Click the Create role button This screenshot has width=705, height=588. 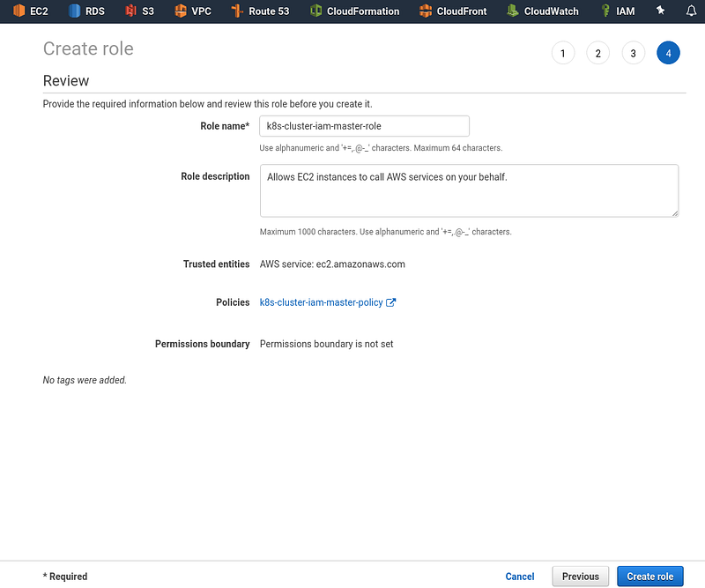click(x=650, y=577)
